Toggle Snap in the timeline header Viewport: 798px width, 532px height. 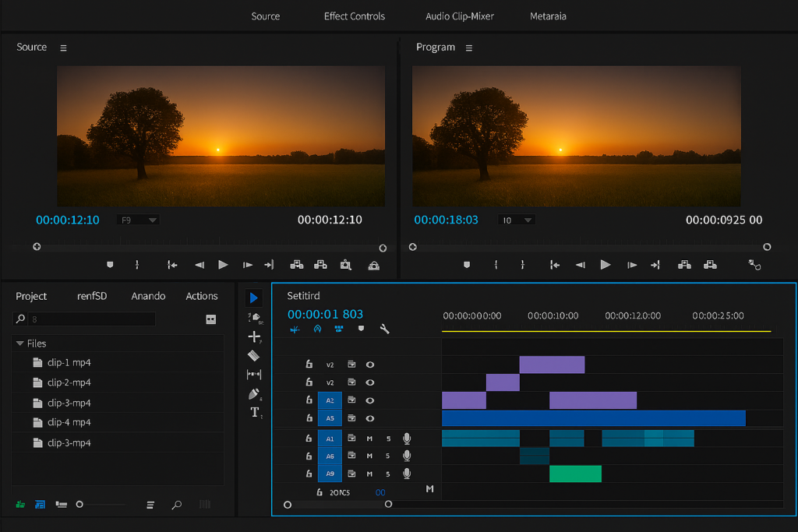point(295,329)
